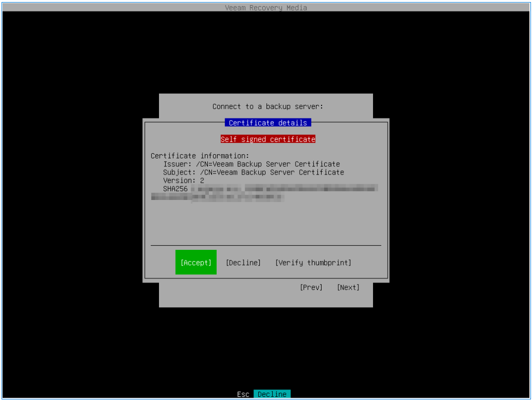The height and width of the screenshot is (402, 532).
Task: Select the 'Self signed certificate' warning text
Action: pos(268,139)
